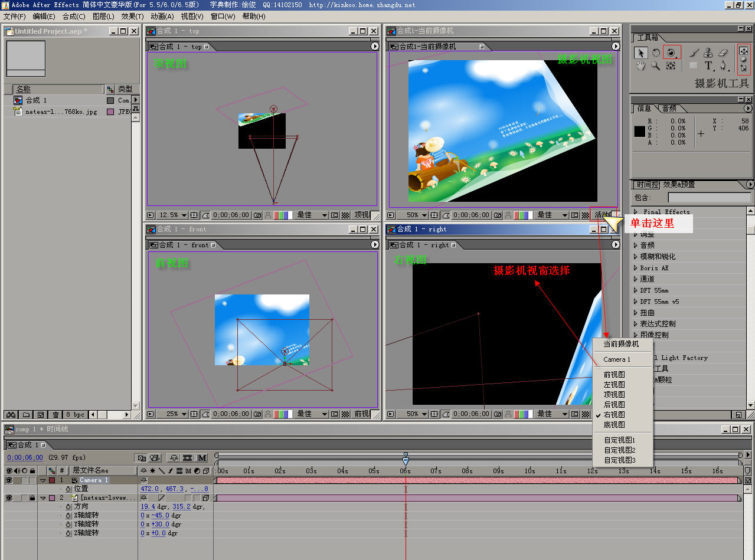Toggle visibility eye of the neteas layer
The height and width of the screenshot is (560, 755).
point(9,498)
